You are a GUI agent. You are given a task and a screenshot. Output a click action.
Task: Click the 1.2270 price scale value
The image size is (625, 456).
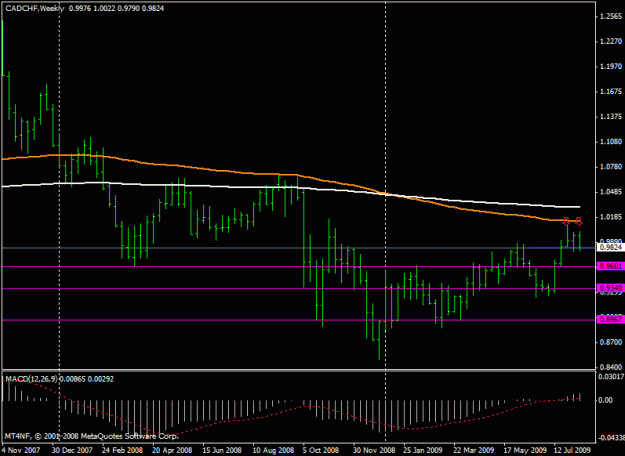tap(610, 41)
